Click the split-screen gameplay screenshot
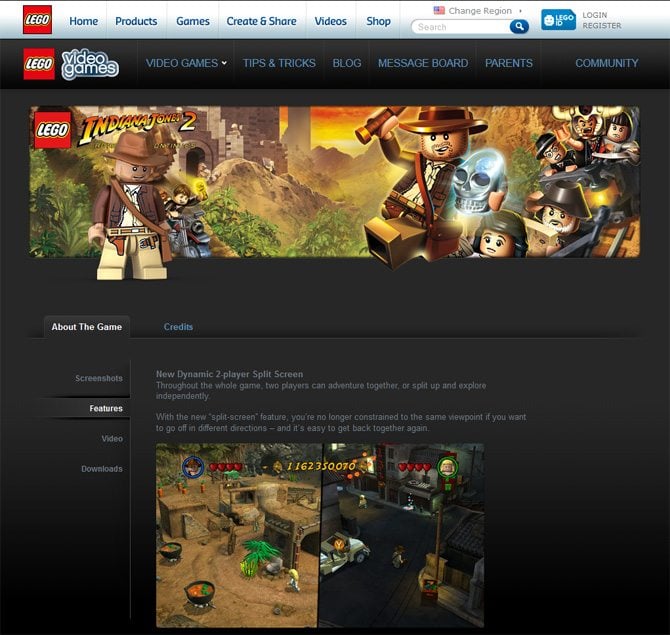The image size is (670, 635). [320, 535]
